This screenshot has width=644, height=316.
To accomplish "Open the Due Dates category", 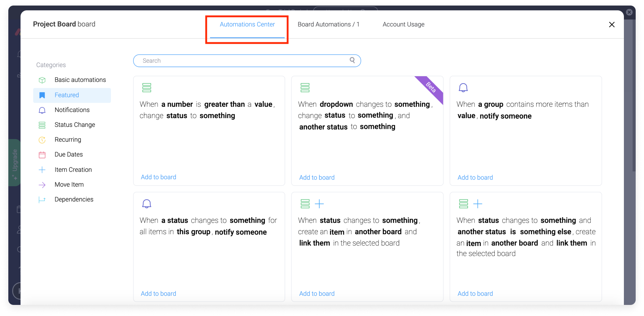I will tap(72, 155).
